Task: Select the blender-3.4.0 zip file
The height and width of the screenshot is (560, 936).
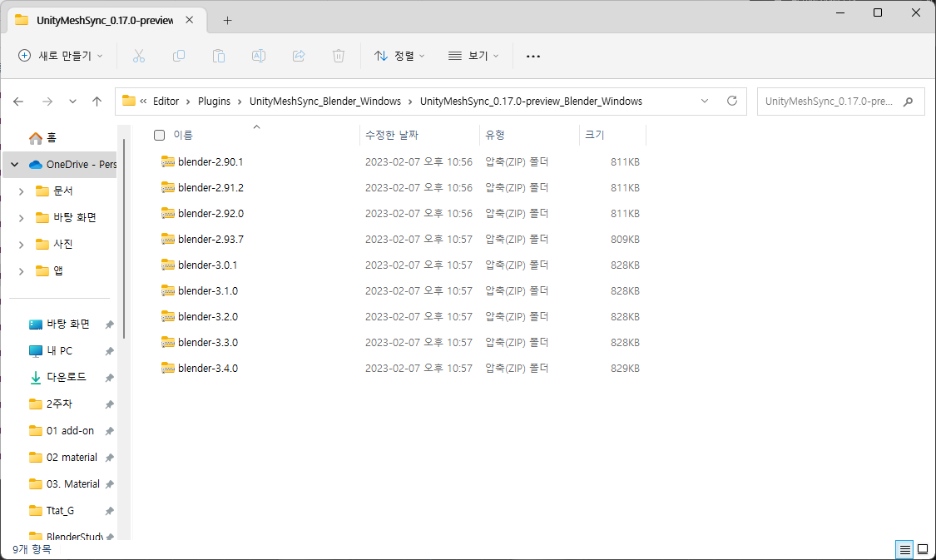Action: (x=208, y=369)
